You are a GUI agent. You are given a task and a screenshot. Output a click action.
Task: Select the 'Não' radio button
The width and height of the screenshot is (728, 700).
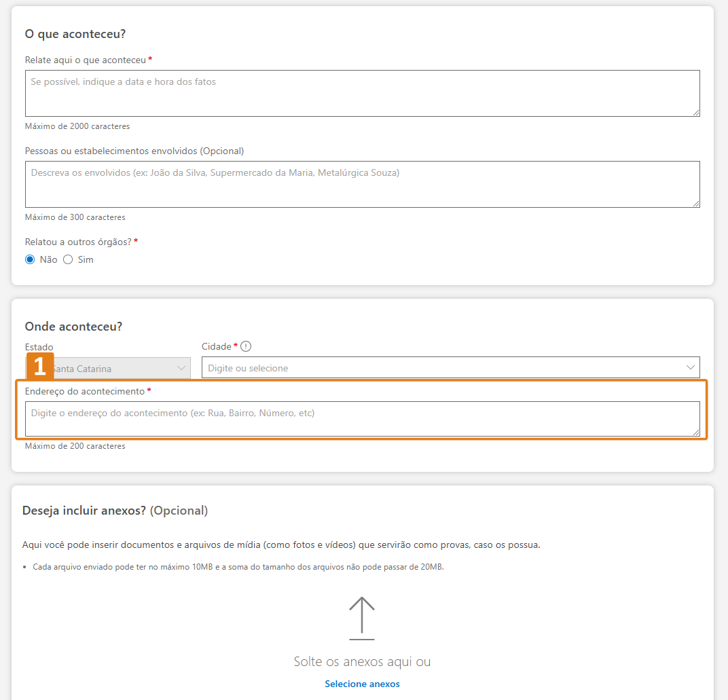pyautogui.click(x=30, y=259)
